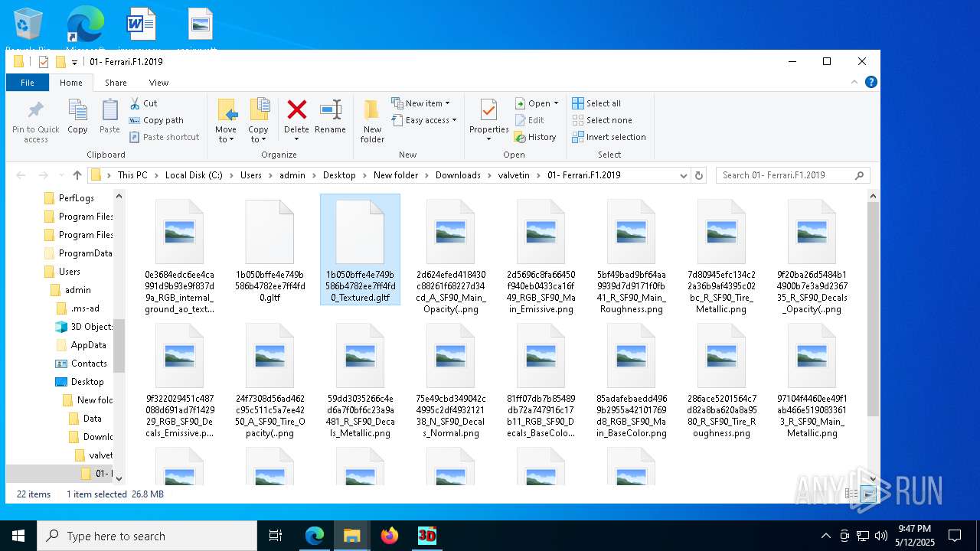Expand the Open button dropdown
Screen dimensions: 980x551
[556, 103]
